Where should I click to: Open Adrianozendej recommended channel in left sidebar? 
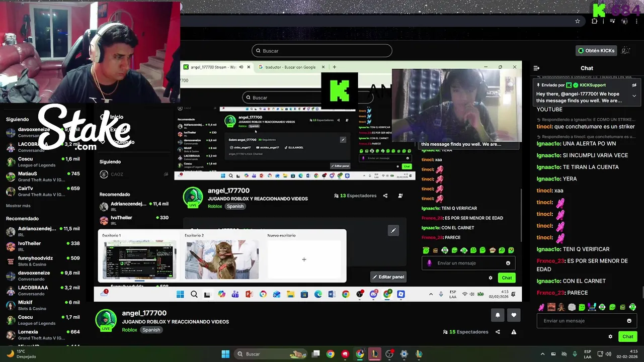pyautogui.click(x=43, y=231)
